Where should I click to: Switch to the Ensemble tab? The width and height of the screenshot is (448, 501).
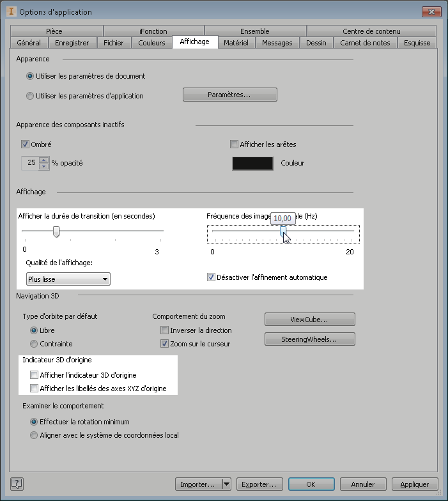[x=256, y=31]
